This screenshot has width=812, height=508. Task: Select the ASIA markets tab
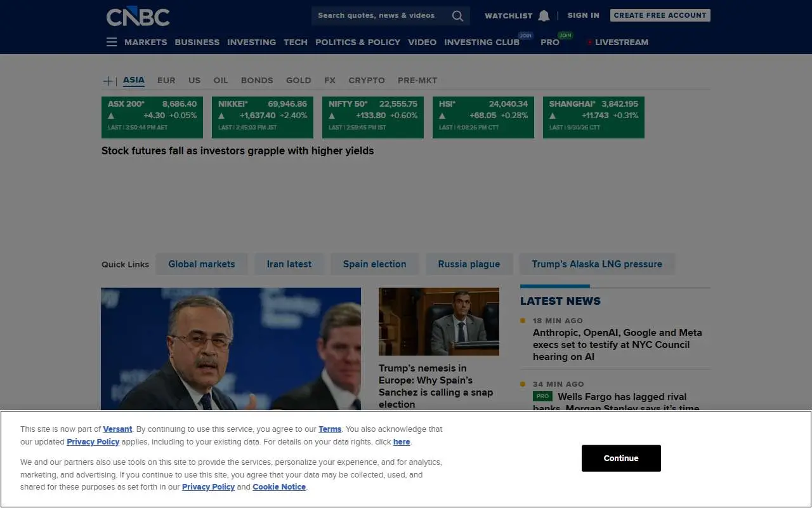(134, 80)
